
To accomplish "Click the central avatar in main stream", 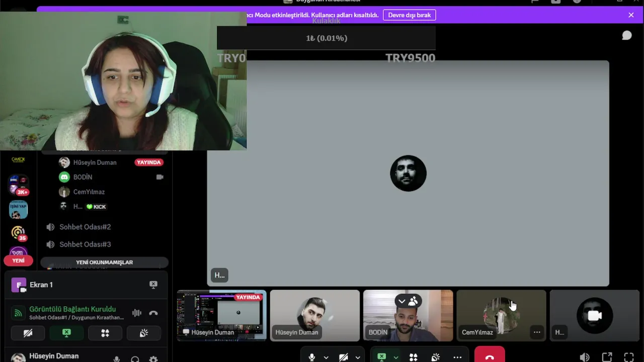I will 408,173.
